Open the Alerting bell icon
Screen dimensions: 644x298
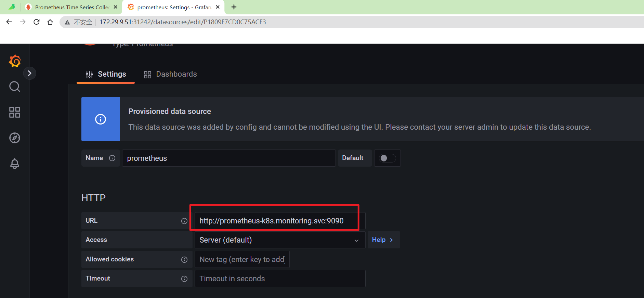click(14, 164)
